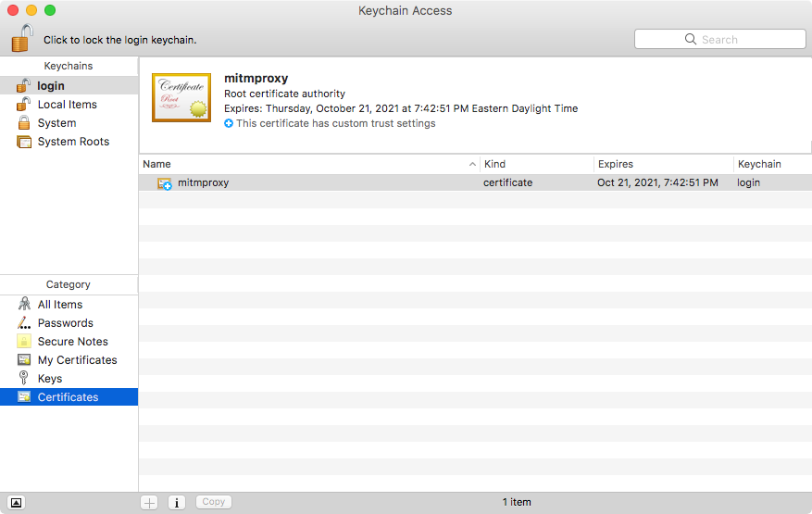Click the padlock icon to lock login keychain
The width and height of the screenshot is (812, 514).
coord(22,39)
